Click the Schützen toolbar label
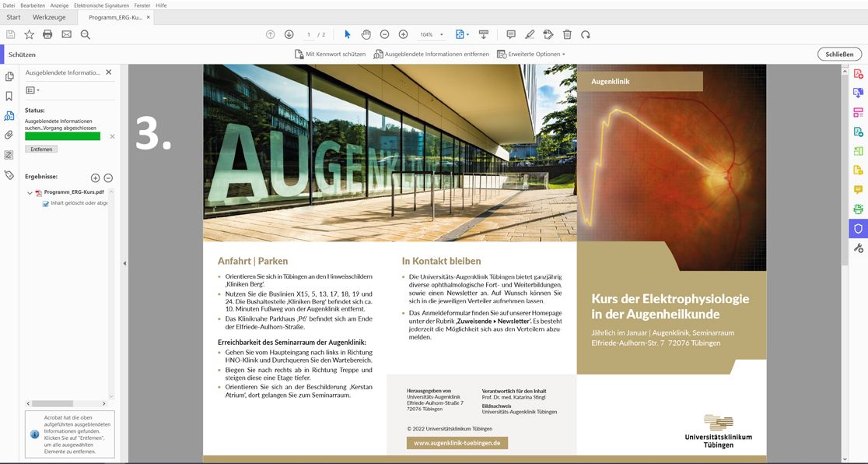 pyautogui.click(x=22, y=54)
